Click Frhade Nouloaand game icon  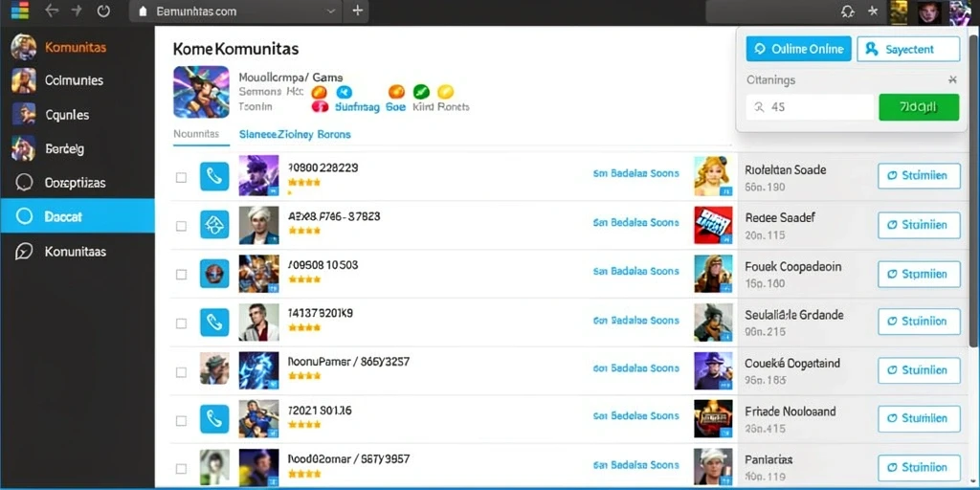[x=713, y=419]
